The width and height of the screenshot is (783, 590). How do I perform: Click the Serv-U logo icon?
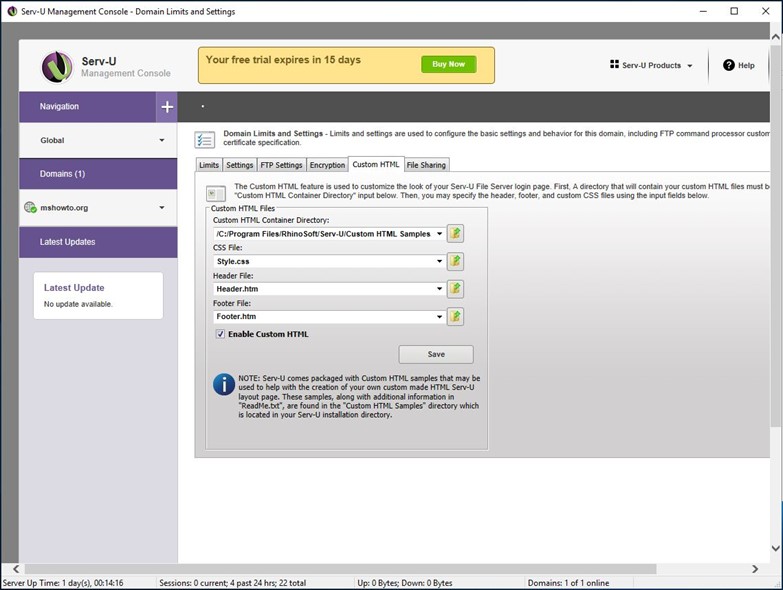[57, 67]
